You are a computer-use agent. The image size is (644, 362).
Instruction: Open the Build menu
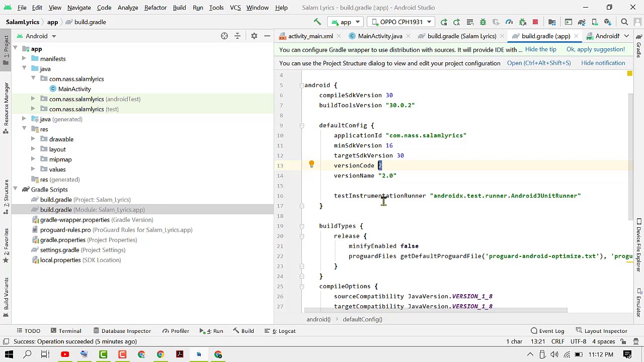[179, 8]
